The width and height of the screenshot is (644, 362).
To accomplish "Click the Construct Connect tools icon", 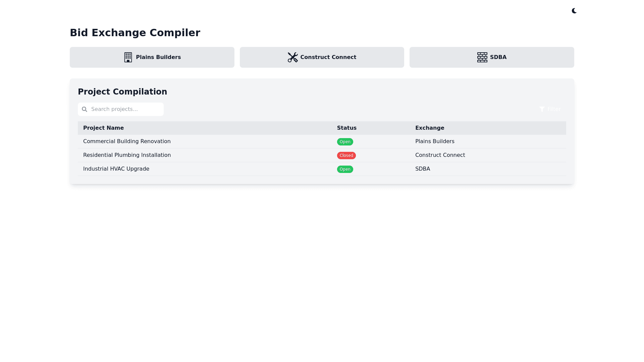I will tap(292, 57).
